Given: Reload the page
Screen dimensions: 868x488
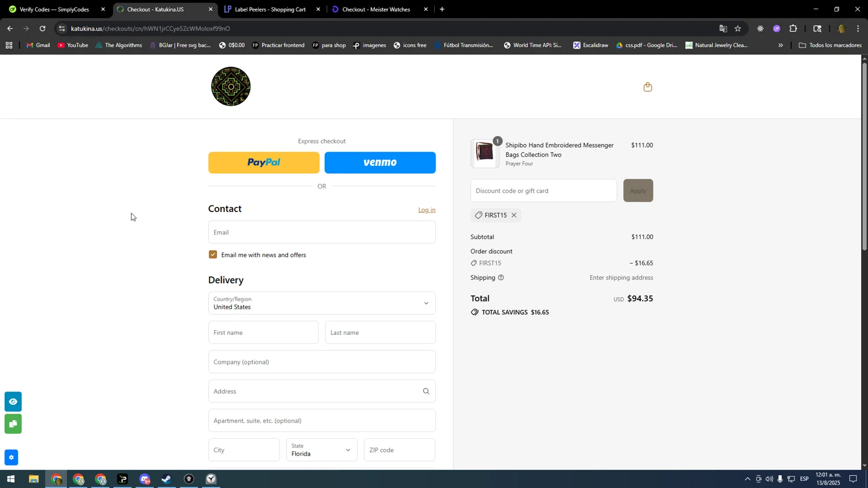Looking at the screenshot, I should (42, 28).
